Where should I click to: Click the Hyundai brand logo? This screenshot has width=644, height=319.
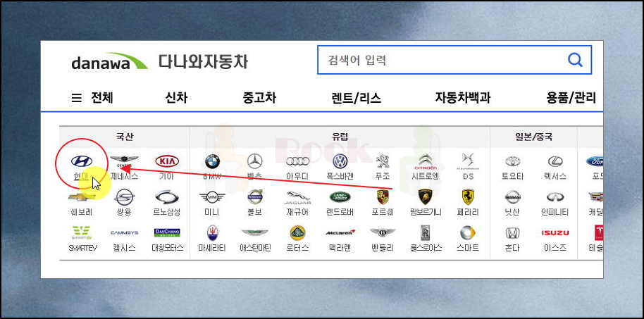[82, 161]
